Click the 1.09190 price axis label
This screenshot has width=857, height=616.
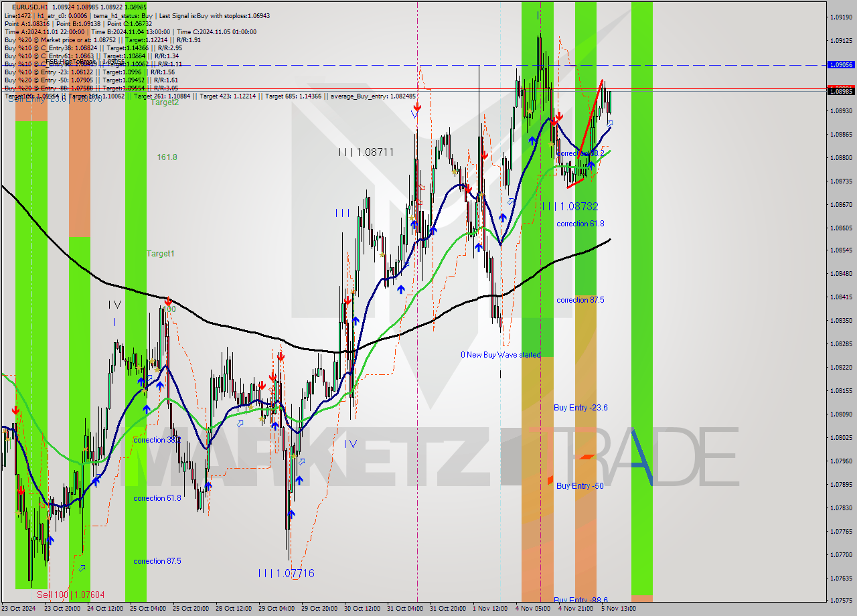pyautogui.click(x=841, y=17)
